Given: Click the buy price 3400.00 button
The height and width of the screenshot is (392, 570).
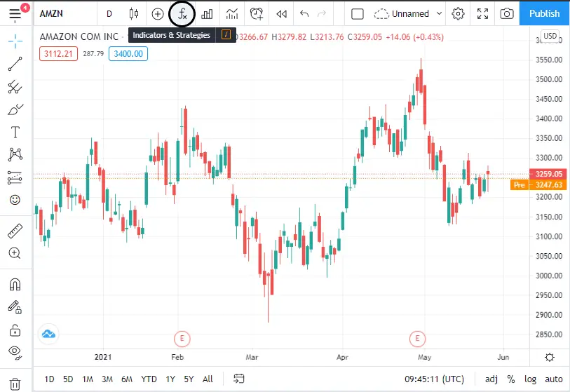Looking at the screenshot, I should click(128, 54).
